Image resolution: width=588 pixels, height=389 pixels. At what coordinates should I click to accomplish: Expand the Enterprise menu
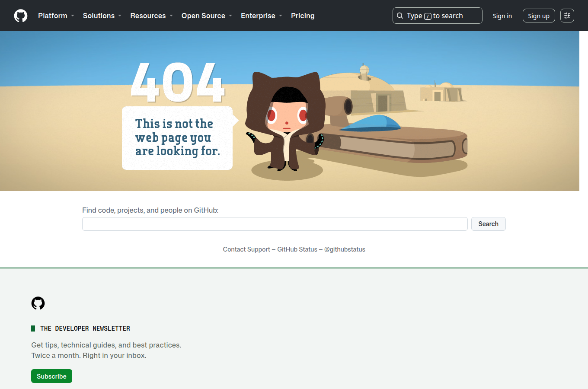(261, 16)
